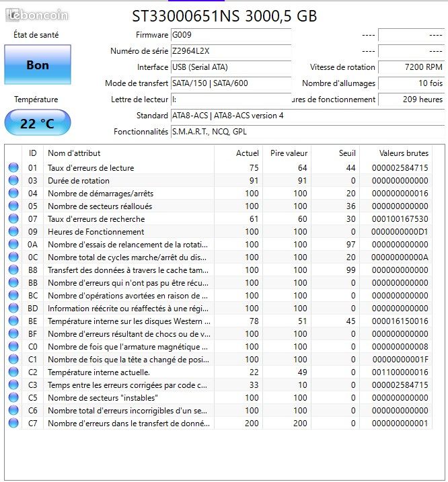Click the Pire valeur column header
448x482 pixels.
(x=287, y=153)
